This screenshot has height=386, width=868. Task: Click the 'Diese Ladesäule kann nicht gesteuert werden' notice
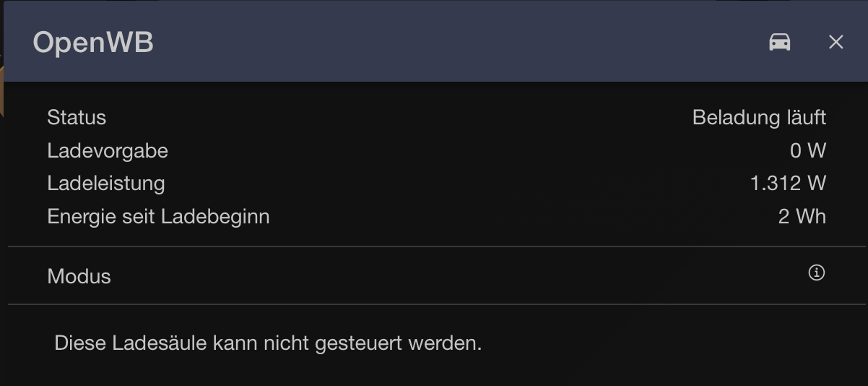coord(268,343)
